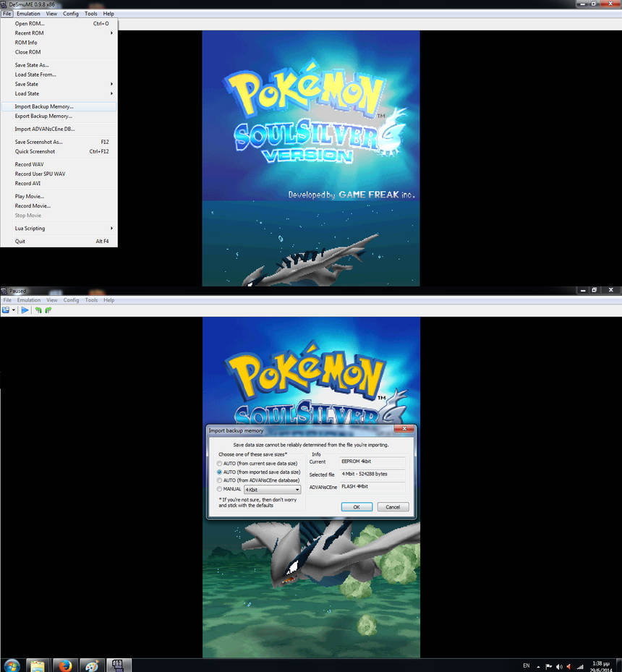Show hidden tray icons arrow

tap(538, 666)
